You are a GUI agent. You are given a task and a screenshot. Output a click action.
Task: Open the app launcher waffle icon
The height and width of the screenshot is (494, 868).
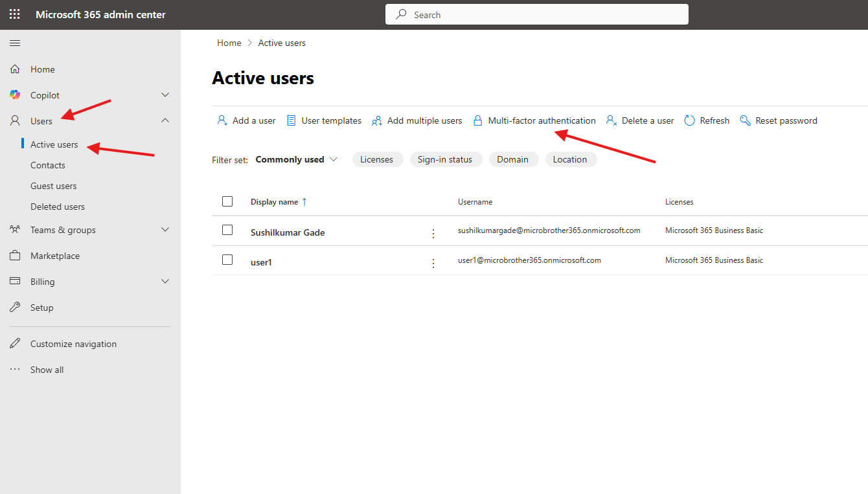(x=14, y=14)
